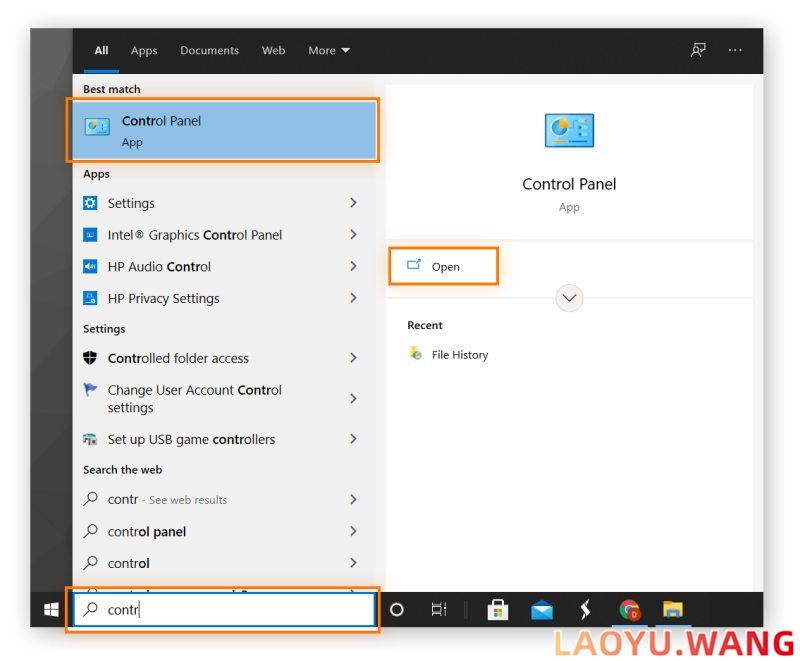
Task: Expand the HP Audio Control arrow
Action: pos(353,266)
